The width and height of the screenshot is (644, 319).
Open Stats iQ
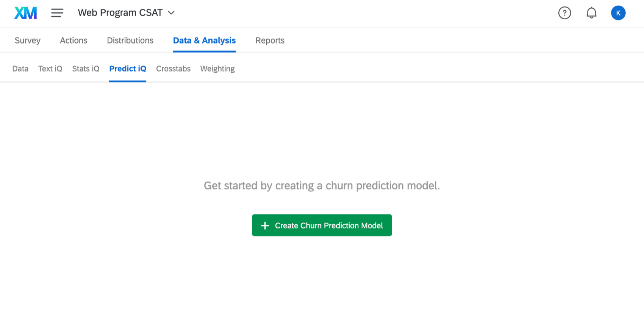86,69
